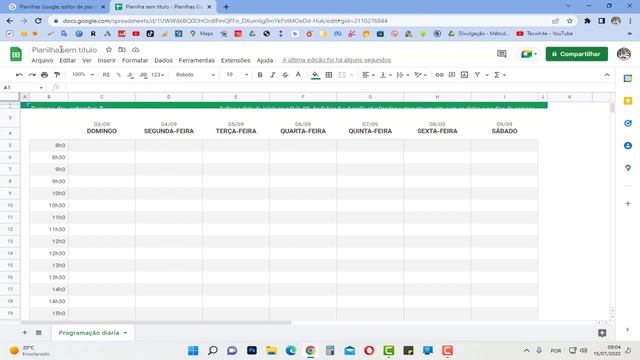Open Google Calendar side panel
The height and width of the screenshot is (360, 640).
click(x=628, y=78)
